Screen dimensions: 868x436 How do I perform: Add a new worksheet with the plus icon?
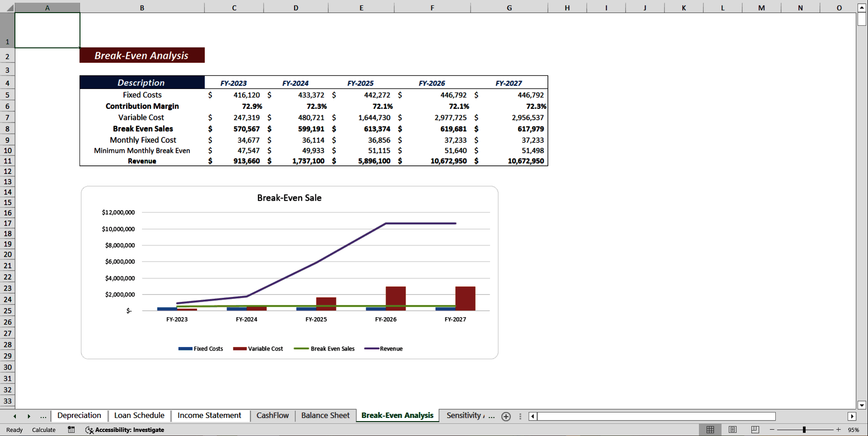(506, 417)
